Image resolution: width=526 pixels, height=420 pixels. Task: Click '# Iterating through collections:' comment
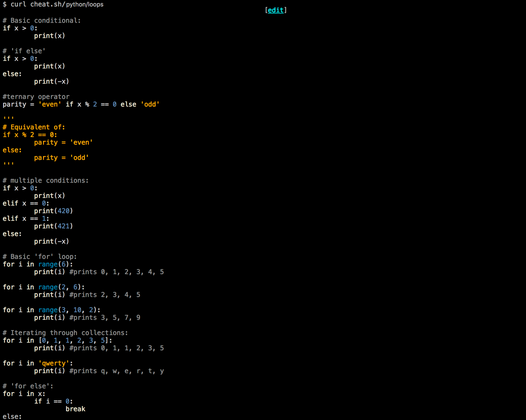[x=65, y=333]
